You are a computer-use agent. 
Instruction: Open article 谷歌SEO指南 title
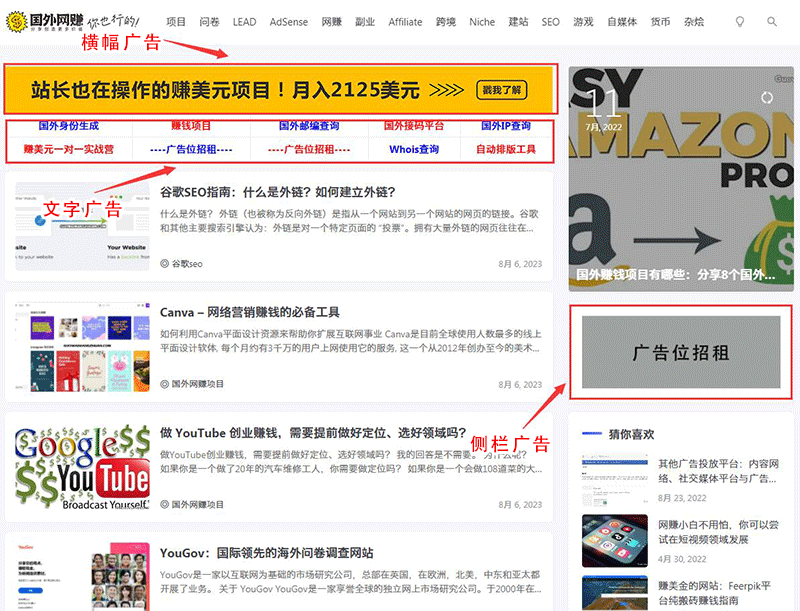[x=278, y=192]
